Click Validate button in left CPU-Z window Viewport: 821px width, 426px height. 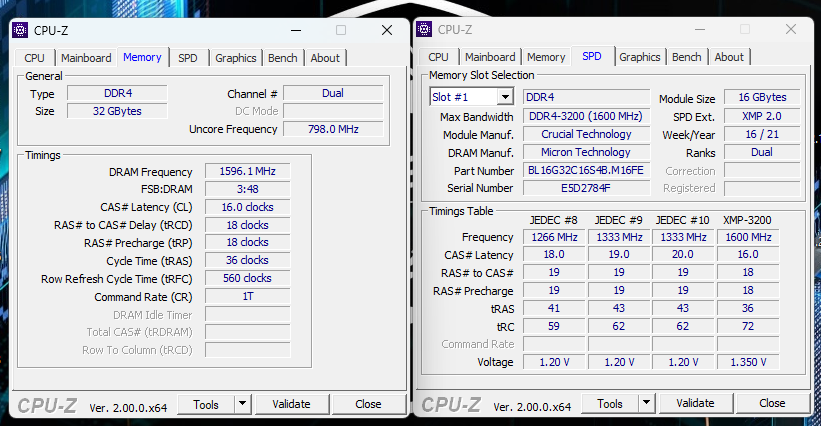[x=291, y=405]
